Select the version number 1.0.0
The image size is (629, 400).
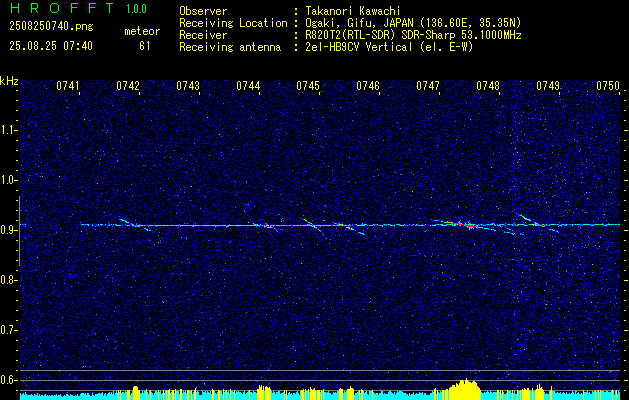(136, 9)
